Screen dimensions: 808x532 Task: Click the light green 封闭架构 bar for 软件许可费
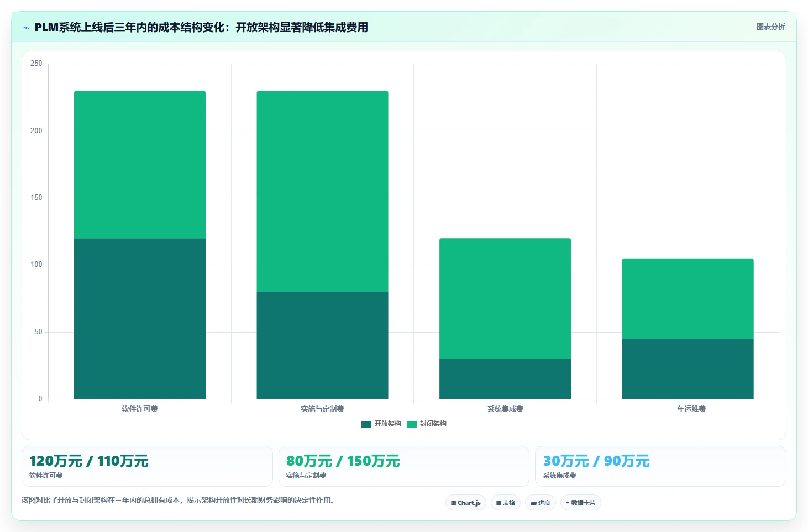click(140, 165)
